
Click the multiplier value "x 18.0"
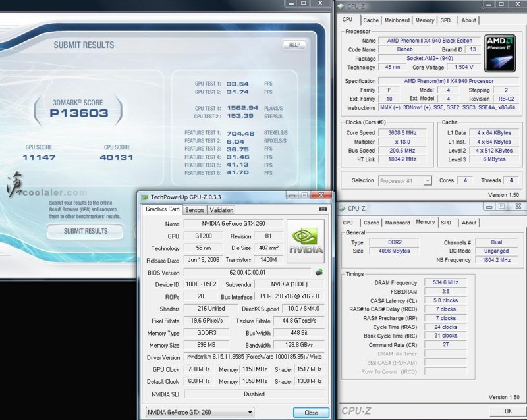point(402,142)
